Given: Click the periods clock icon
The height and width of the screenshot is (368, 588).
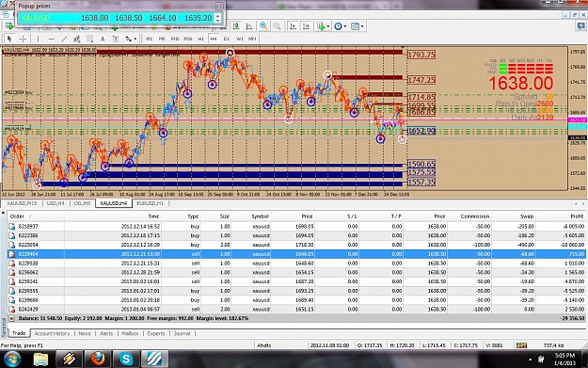Looking at the screenshot, I should [x=339, y=26].
